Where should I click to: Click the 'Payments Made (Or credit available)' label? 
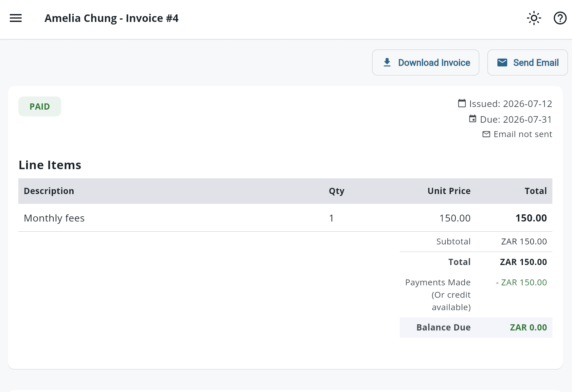pyautogui.click(x=438, y=294)
